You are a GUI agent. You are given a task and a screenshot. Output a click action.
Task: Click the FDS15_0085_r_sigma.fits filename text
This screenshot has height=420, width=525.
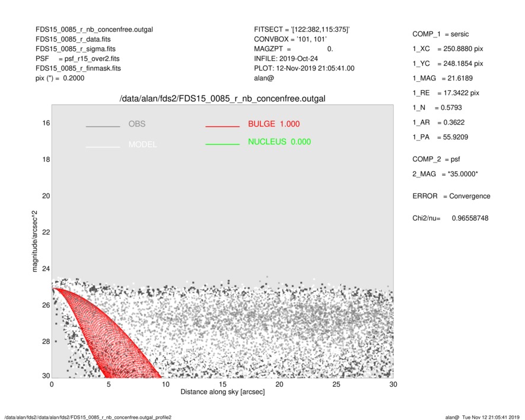(x=80, y=49)
